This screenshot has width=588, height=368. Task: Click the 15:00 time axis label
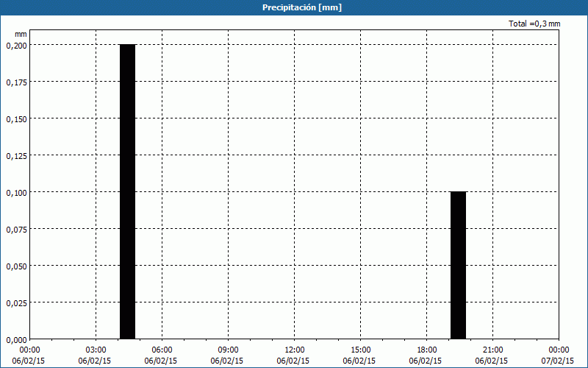click(361, 350)
